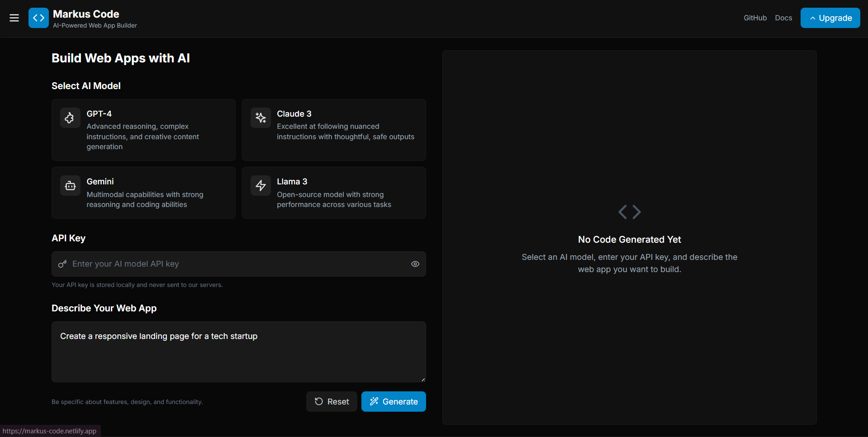Click the Claude 3 sparkles icon
The height and width of the screenshot is (437, 868).
tap(261, 118)
